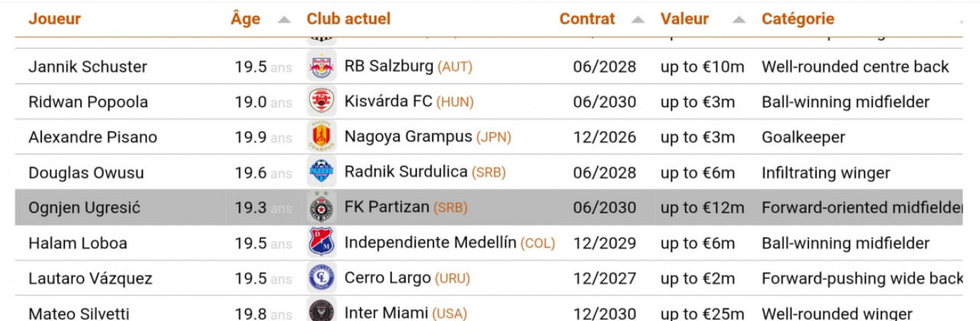The width and height of the screenshot is (980, 321).
Task: Click the Inter Miami club crest
Action: pyautogui.click(x=321, y=311)
